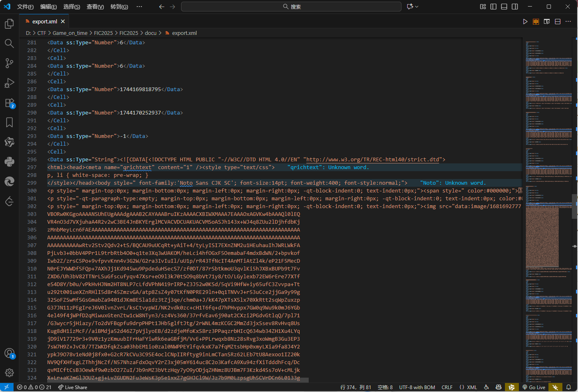
Task: Open the title bar overflow menu (…)
Action: point(139,7)
